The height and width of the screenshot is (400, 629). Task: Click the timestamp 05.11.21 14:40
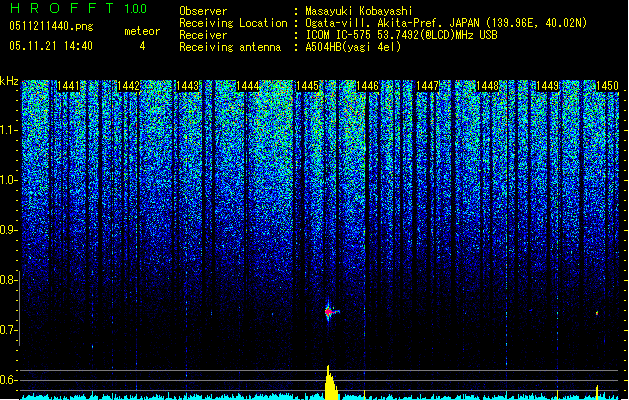pyautogui.click(x=51, y=46)
